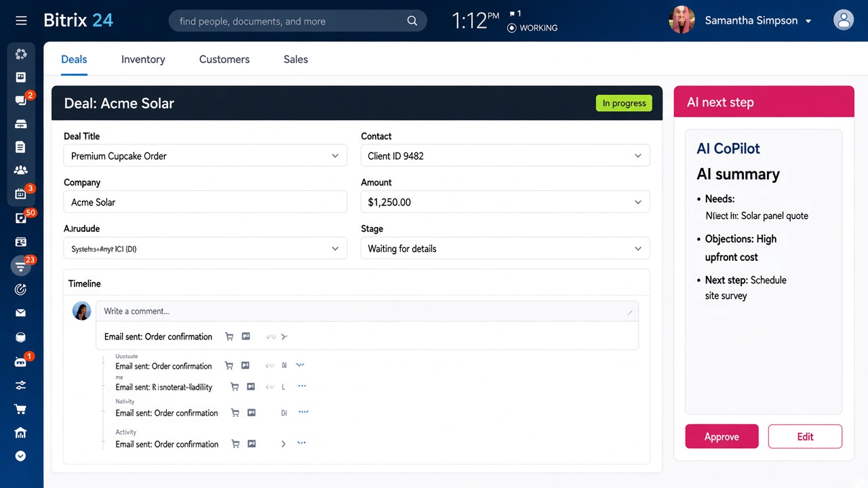Expand chevron in the Activity email row
This screenshot has width=868, height=488.
click(x=283, y=444)
